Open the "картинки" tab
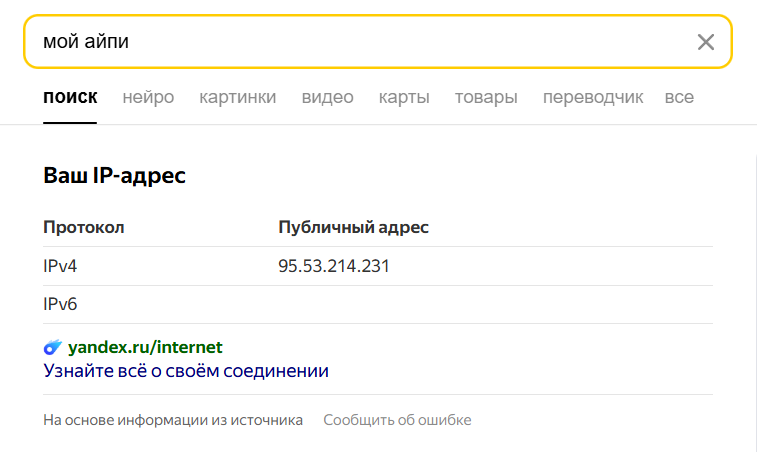The width and height of the screenshot is (757, 452). click(237, 97)
